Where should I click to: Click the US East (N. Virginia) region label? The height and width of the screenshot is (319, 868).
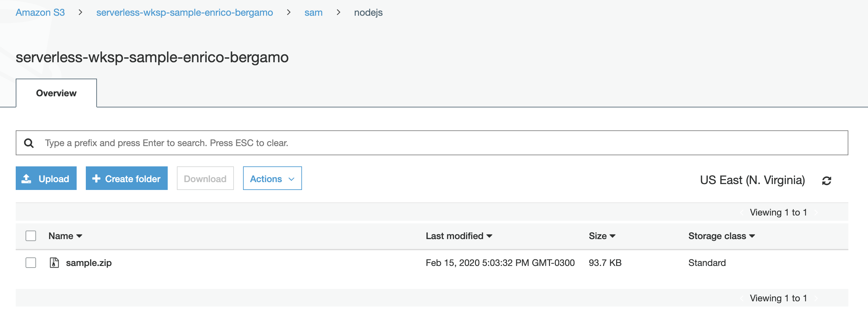(x=752, y=180)
